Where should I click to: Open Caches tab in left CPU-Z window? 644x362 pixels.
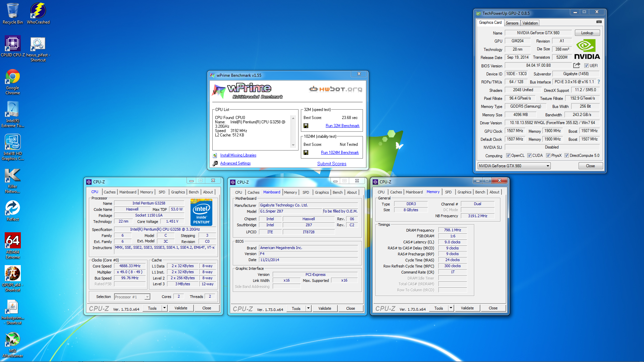[109, 192]
